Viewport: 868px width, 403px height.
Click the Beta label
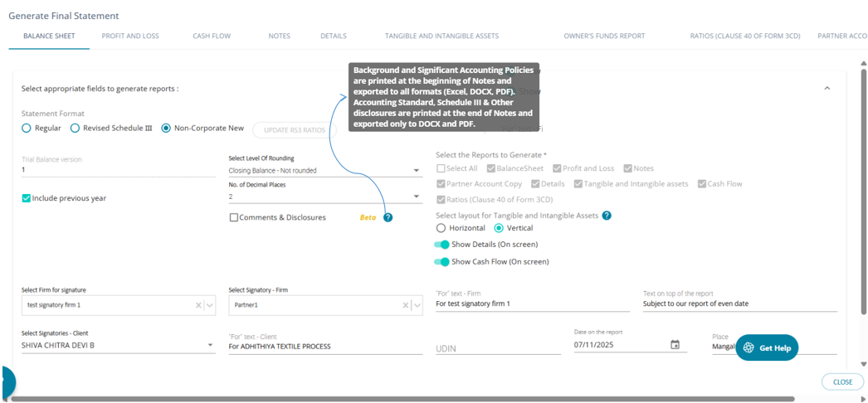[x=368, y=218]
